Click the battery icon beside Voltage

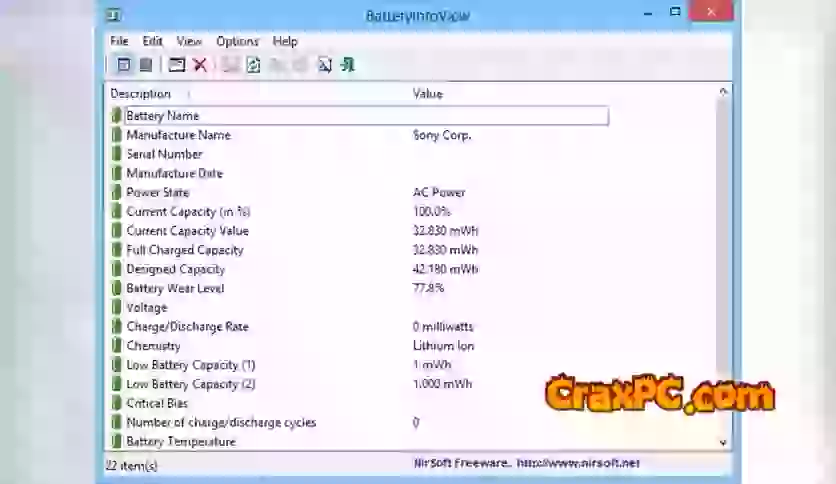tap(116, 307)
